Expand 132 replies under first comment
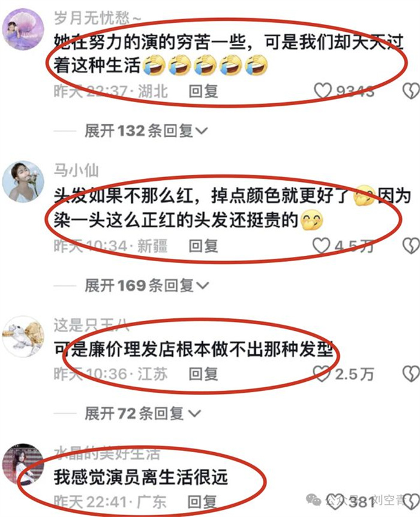The height and width of the screenshot is (517, 420). (146, 131)
